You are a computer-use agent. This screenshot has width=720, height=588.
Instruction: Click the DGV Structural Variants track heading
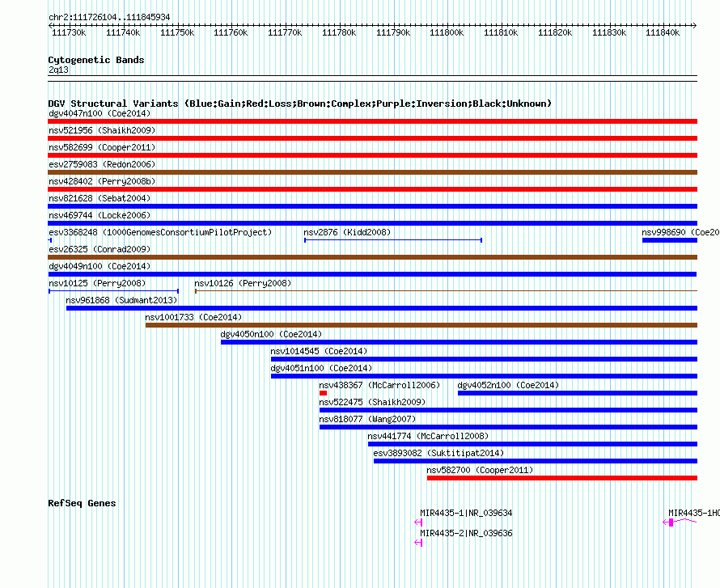299,104
